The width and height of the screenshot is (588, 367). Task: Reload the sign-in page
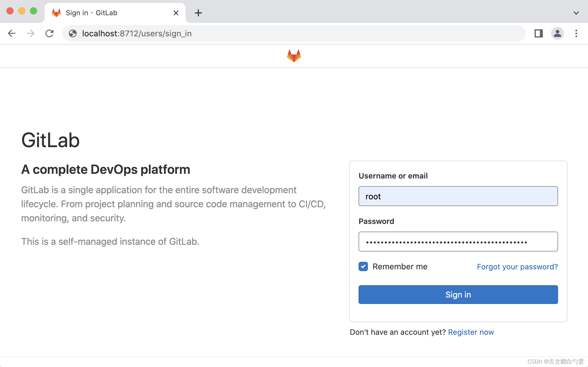[x=49, y=33]
